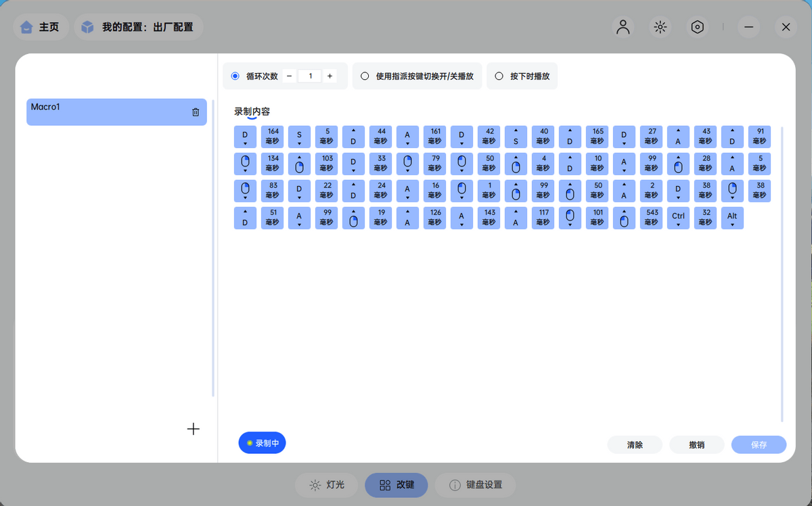The image size is (812, 506).
Task: Open the user account profile icon
Action: 623,27
